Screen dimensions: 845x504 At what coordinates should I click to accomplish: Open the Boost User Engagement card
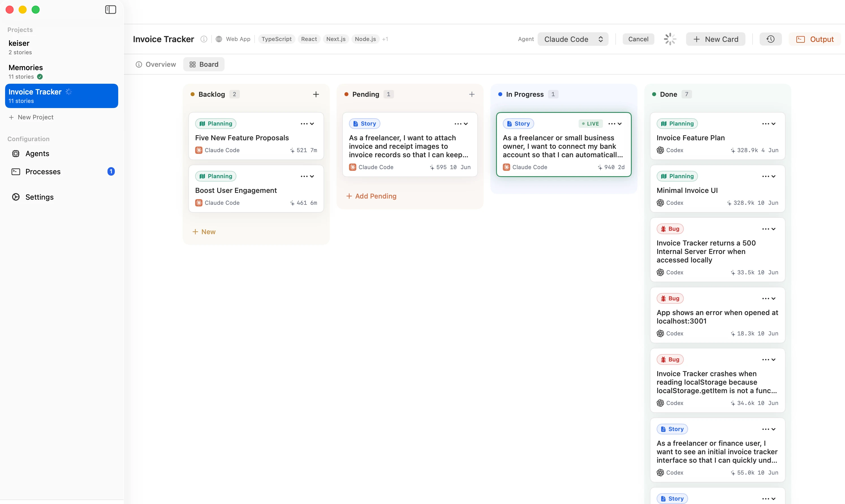[256, 189]
